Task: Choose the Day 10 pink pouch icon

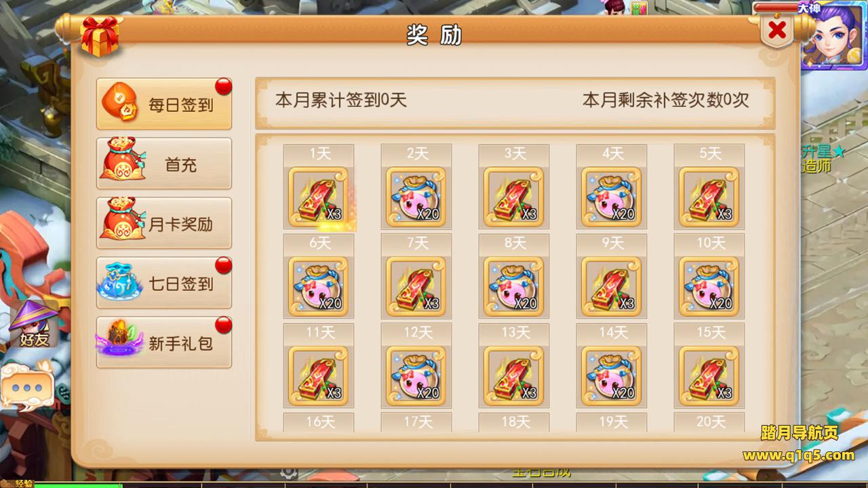Action: click(x=709, y=286)
